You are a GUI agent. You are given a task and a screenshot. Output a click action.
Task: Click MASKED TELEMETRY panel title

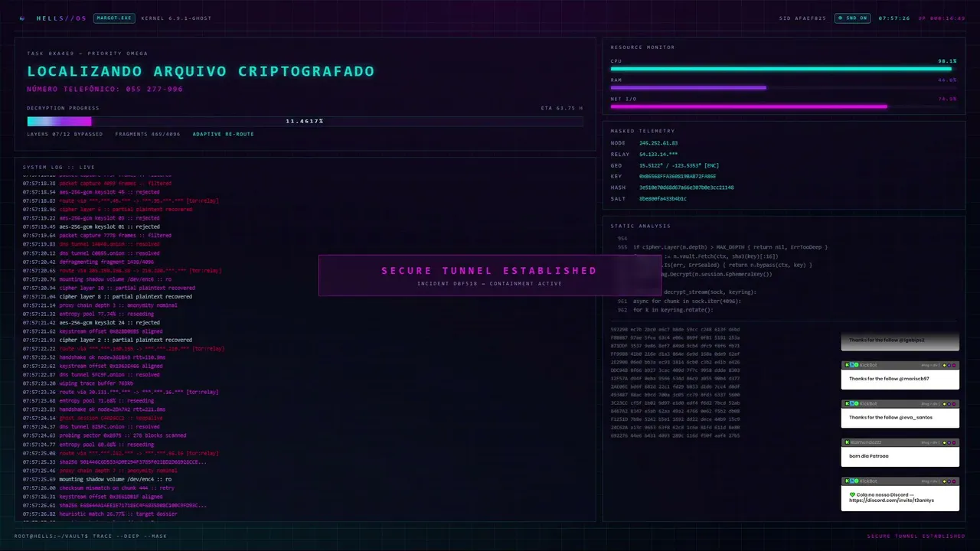[642, 131]
